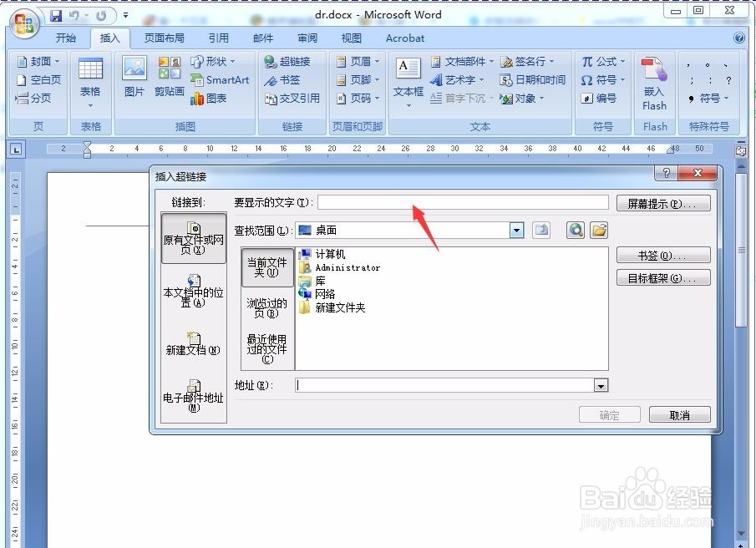
Task: Switch to the Acrobat tab
Action: coord(405,38)
